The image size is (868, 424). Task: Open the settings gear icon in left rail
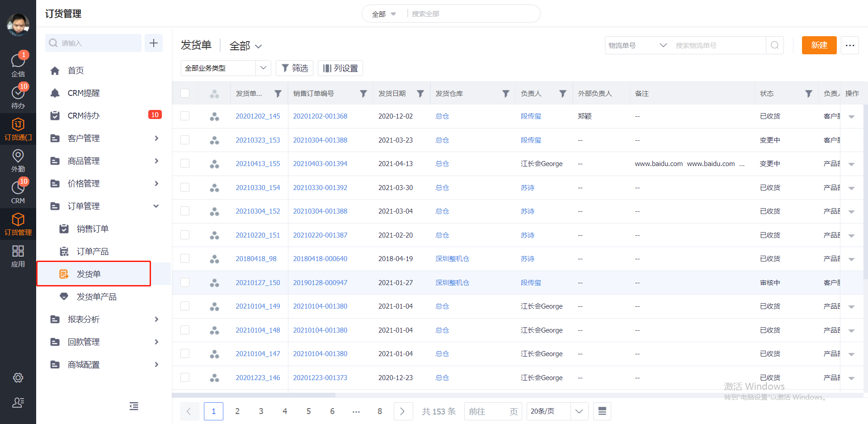18,377
